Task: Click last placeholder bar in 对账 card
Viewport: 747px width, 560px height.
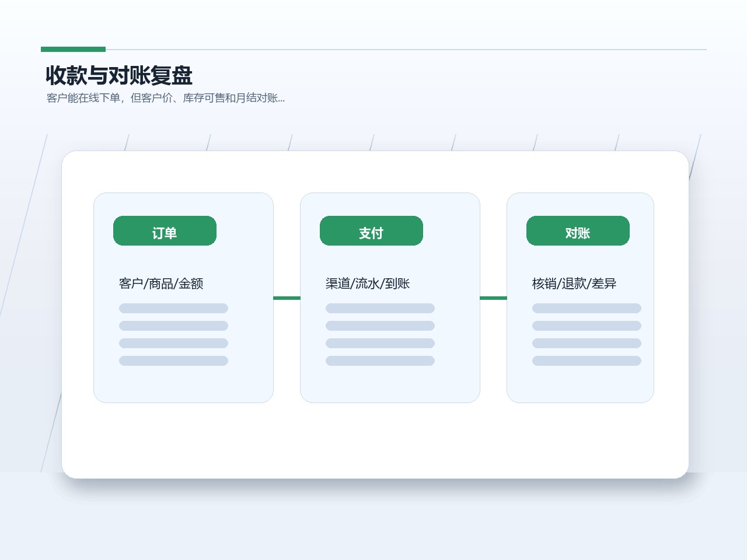Action: point(587,360)
